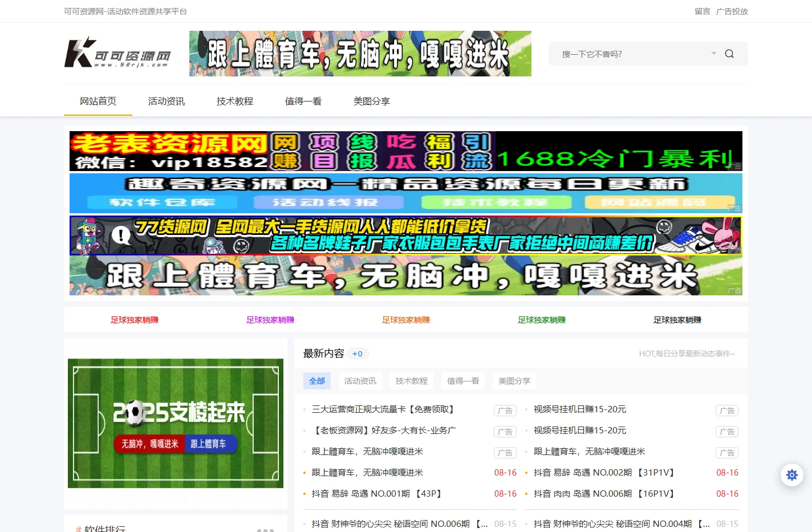This screenshot has height=532, width=812.
Task: Open 财神爷的心尖尖 秘语空间 NO.006期 post
Action: (x=400, y=523)
